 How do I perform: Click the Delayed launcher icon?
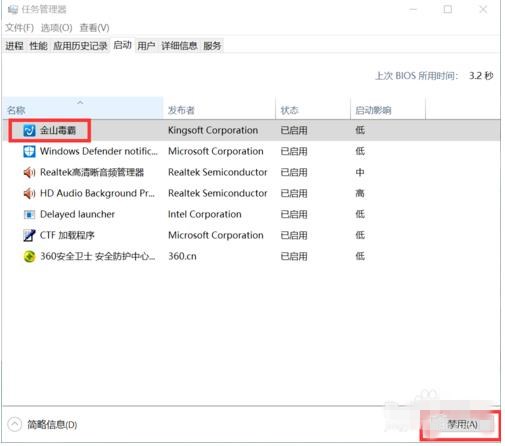click(29, 214)
